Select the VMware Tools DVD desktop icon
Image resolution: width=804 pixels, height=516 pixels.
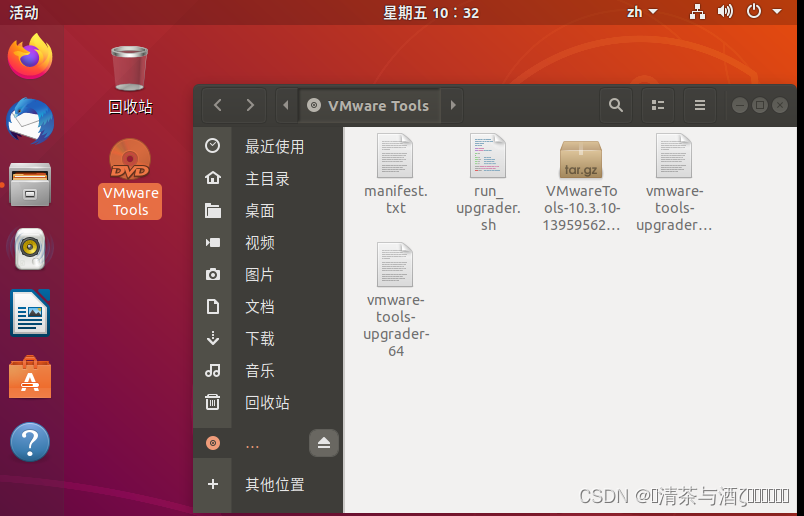click(x=130, y=178)
